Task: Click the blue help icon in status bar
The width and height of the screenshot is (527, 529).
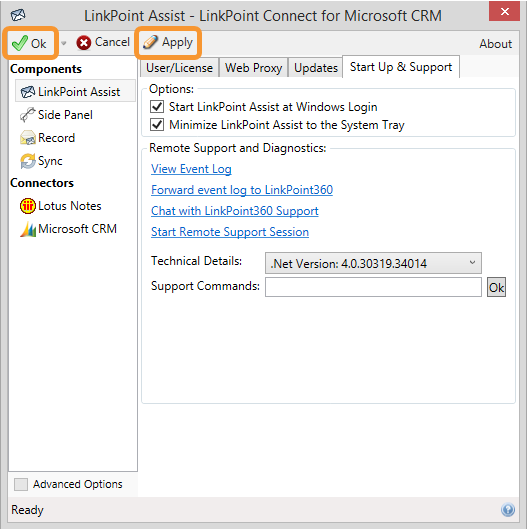Action: [x=508, y=509]
